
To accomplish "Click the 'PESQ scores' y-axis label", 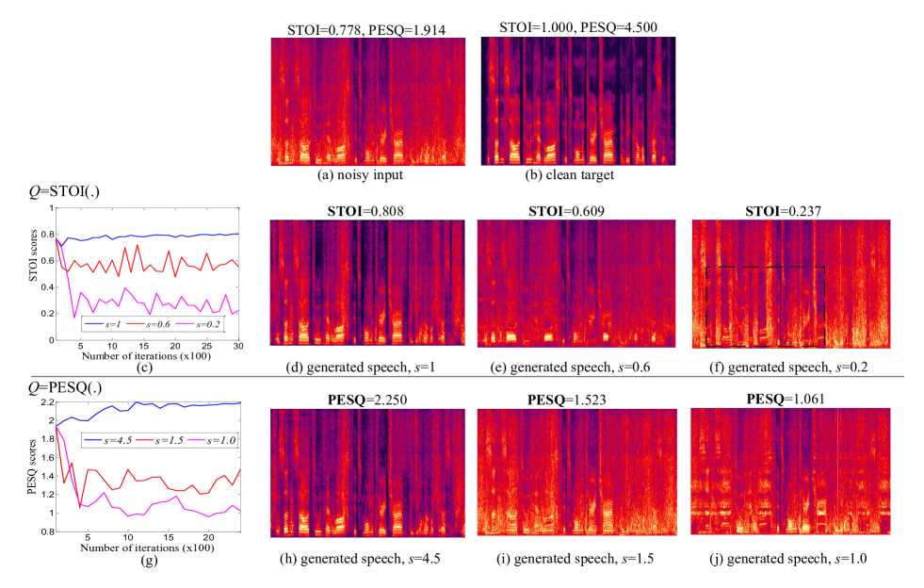I will pyautogui.click(x=33, y=467).
